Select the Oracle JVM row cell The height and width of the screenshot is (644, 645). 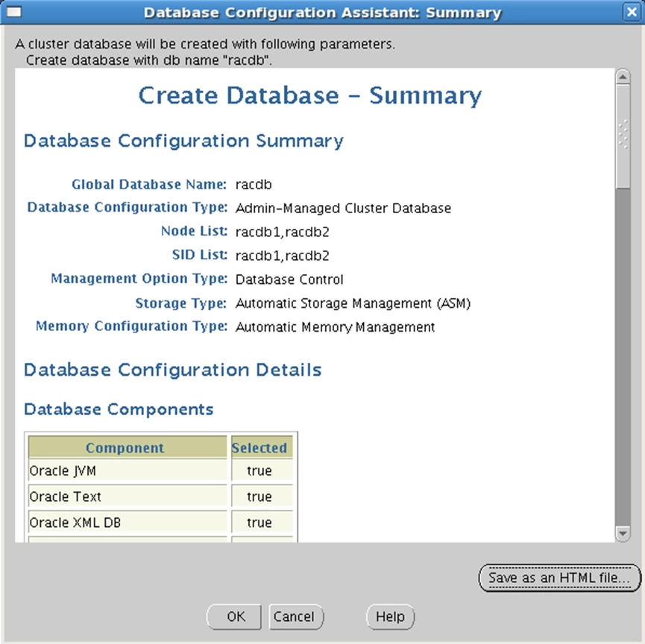click(127, 470)
